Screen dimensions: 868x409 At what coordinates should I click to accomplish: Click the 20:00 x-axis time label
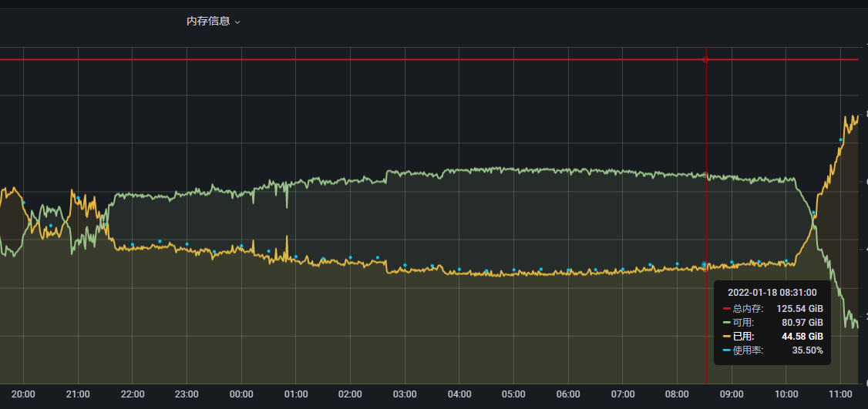pyautogui.click(x=24, y=394)
